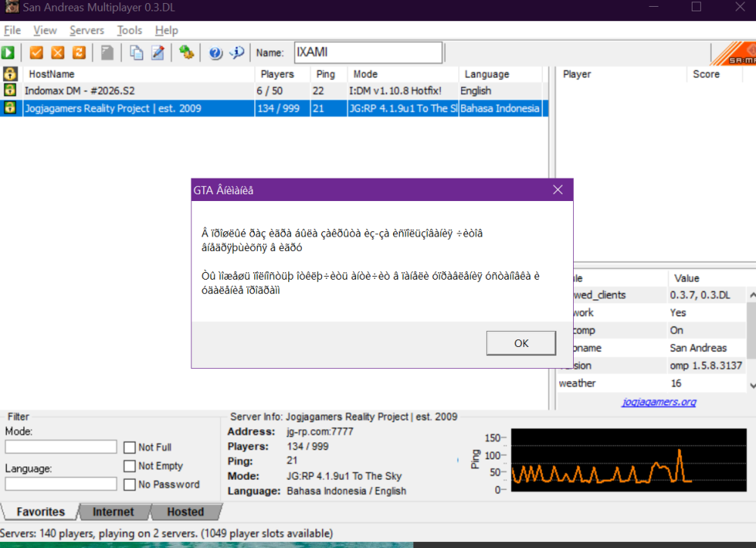Click the ping history graph
756x548 pixels.
click(x=629, y=460)
